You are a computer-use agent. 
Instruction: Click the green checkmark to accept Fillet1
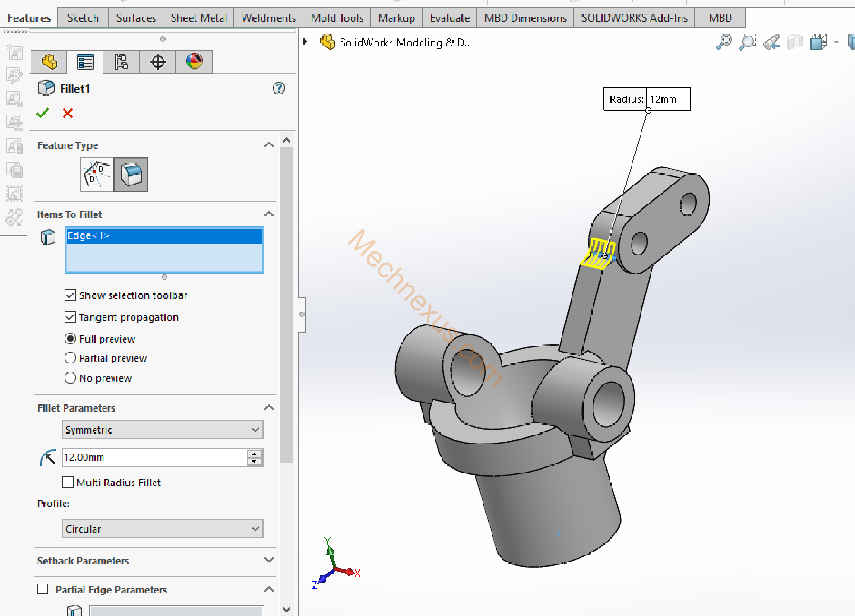tap(43, 113)
